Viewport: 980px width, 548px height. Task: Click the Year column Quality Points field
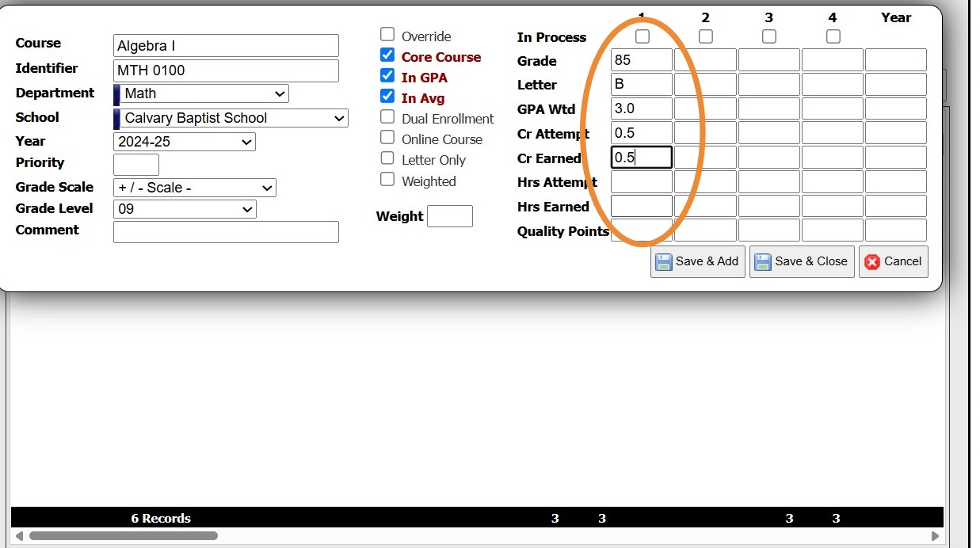coord(896,230)
